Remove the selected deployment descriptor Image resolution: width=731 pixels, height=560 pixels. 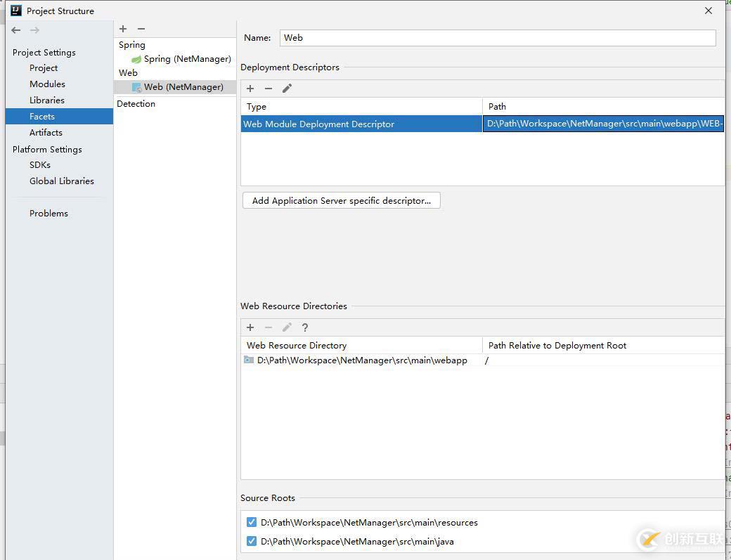click(x=269, y=89)
